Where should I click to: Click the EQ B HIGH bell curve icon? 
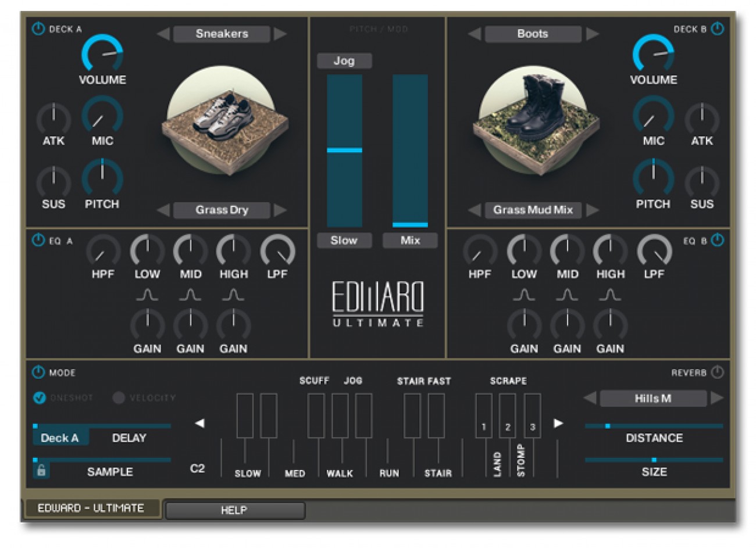(609, 295)
